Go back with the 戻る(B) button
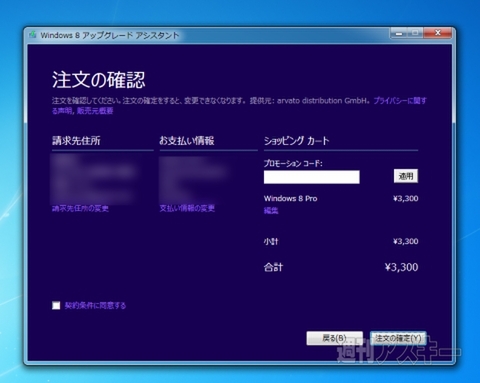Screen dimensions: 480x383 335,338
